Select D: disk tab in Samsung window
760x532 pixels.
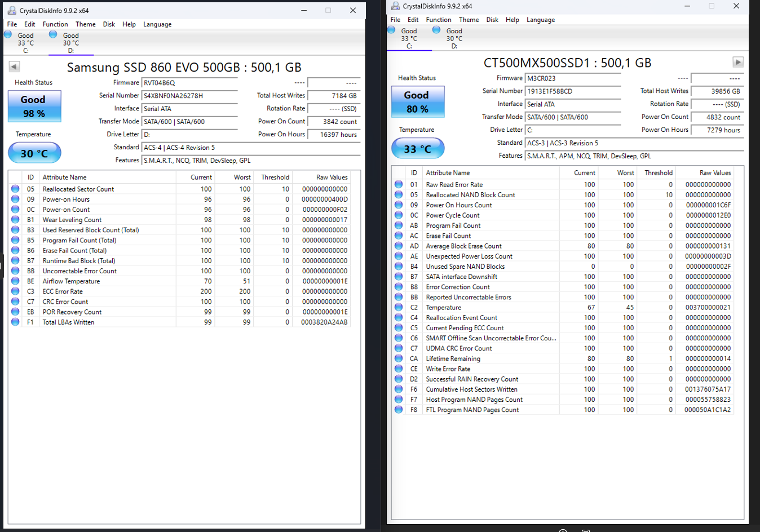pos(71,43)
